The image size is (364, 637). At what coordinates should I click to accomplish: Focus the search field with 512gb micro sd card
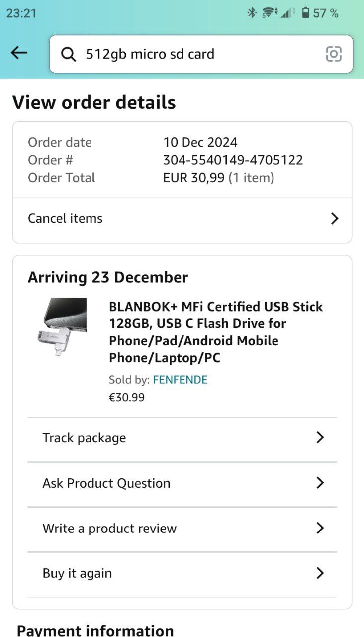coord(199,54)
